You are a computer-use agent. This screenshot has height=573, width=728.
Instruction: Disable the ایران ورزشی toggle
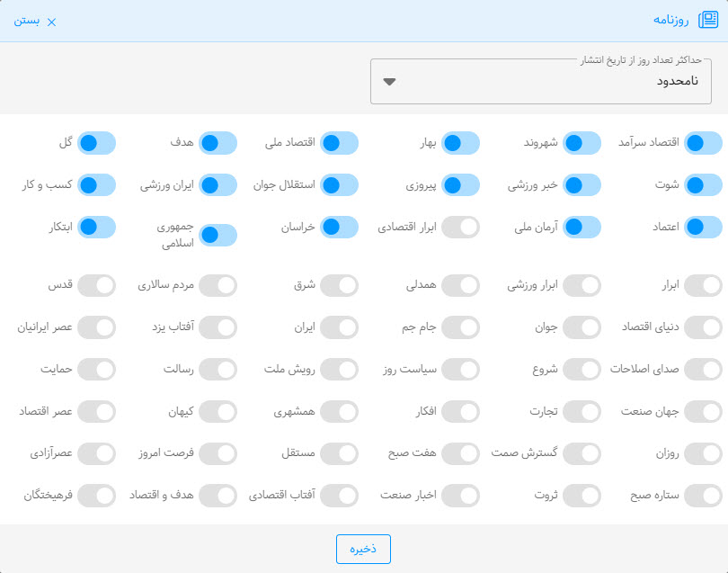pos(218,185)
